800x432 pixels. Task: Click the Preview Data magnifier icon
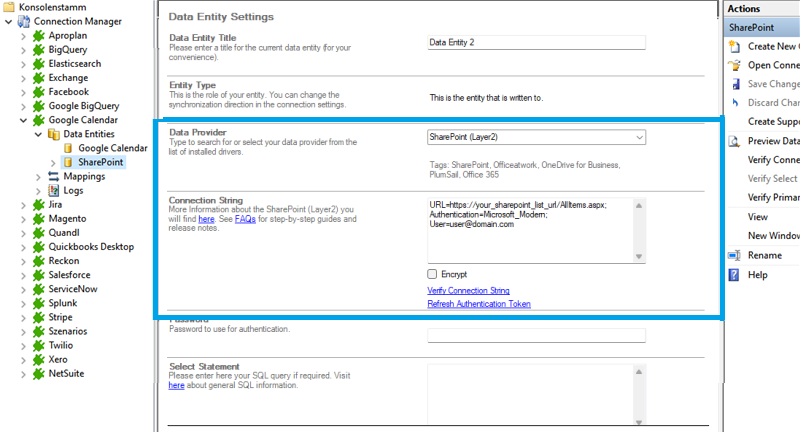[734, 141]
